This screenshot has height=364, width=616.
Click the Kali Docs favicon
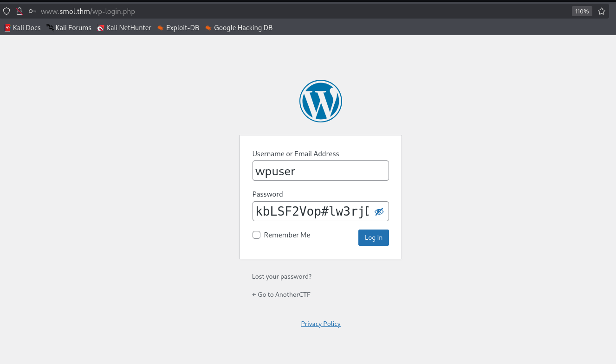[7, 28]
